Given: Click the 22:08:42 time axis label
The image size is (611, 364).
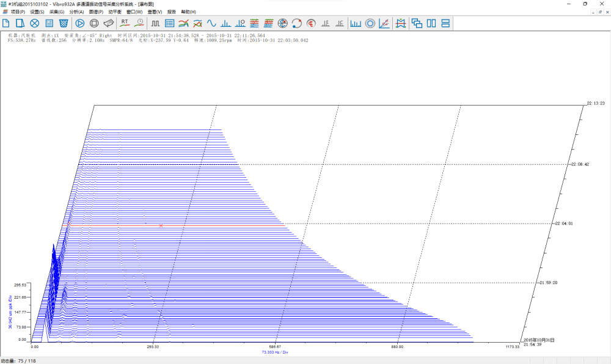Looking at the screenshot, I should pyautogui.click(x=580, y=164).
